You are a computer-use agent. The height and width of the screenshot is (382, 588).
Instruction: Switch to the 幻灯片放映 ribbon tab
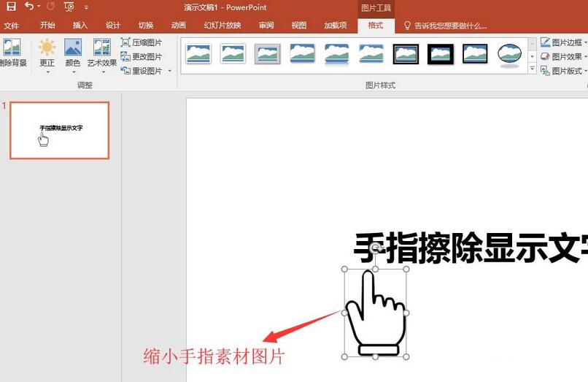[x=223, y=25]
